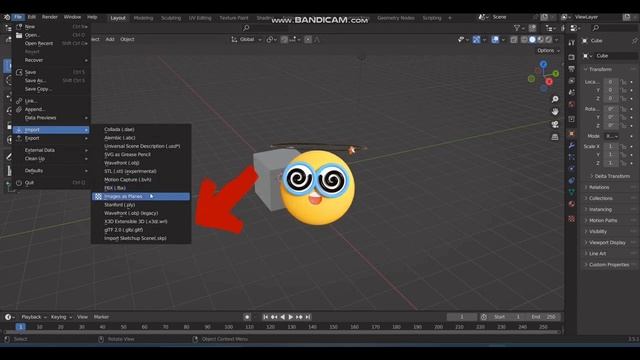
Task: Click the green Y axis gizmo ball
Action: click(556, 74)
